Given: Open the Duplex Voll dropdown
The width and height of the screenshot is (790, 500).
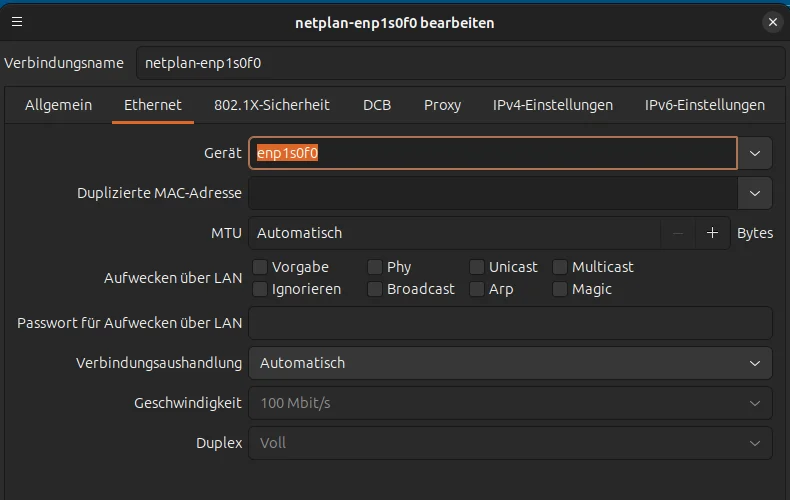Looking at the screenshot, I should pyautogui.click(x=510, y=443).
